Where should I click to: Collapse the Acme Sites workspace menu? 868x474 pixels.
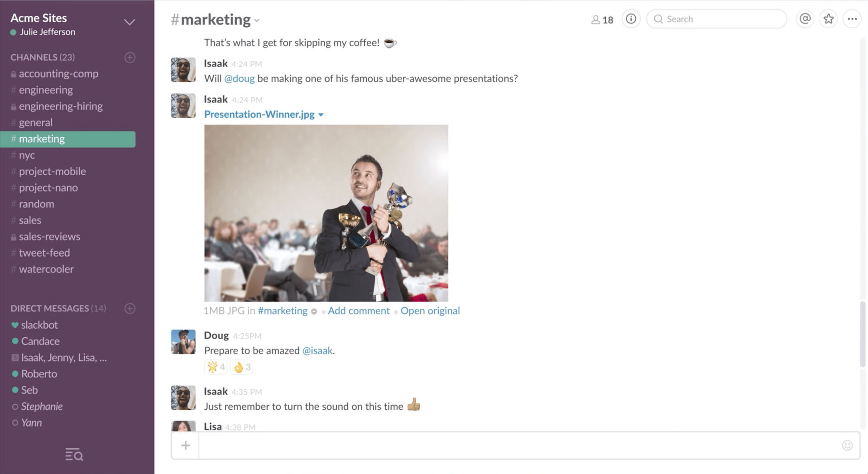[x=129, y=22]
